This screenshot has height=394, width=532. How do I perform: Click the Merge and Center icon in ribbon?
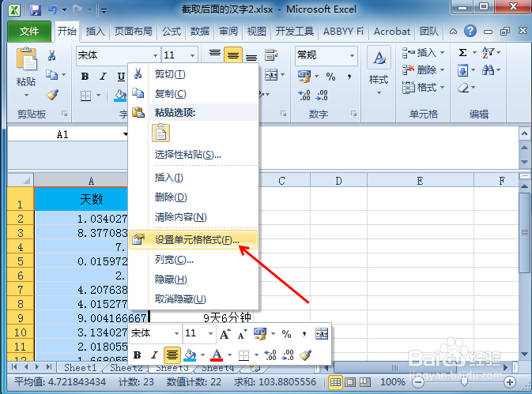[271, 74]
